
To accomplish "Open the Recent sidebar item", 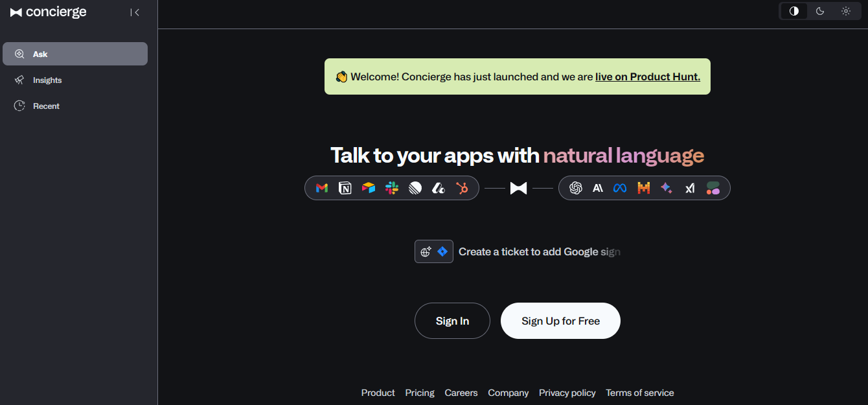I will tap(75, 106).
